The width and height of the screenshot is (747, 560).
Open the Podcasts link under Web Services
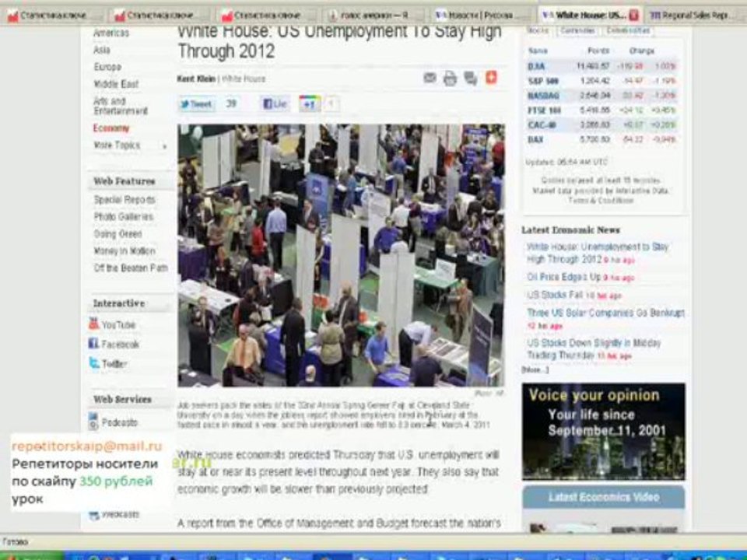pos(114,422)
